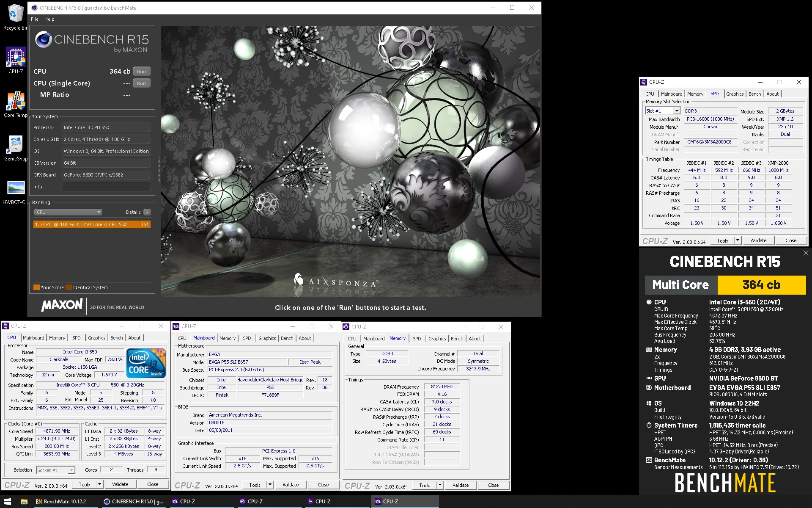
Task: Open the Socket #1 selection dropdown
Action: click(55, 470)
